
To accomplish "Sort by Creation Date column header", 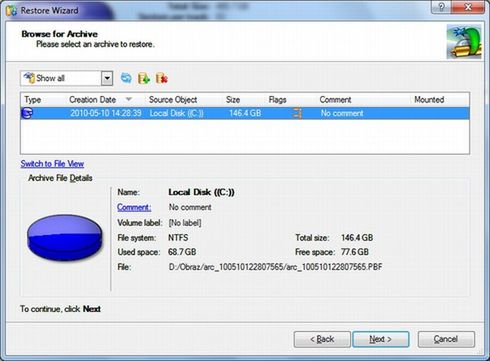I will click(x=93, y=100).
